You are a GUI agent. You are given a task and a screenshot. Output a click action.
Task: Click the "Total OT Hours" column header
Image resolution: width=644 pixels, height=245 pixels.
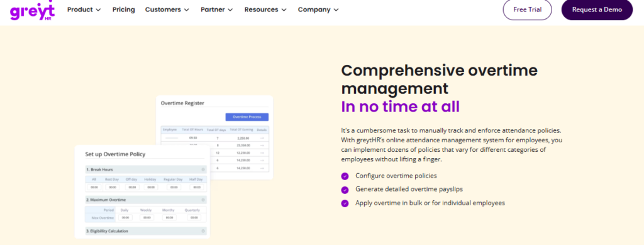(193, 130)
